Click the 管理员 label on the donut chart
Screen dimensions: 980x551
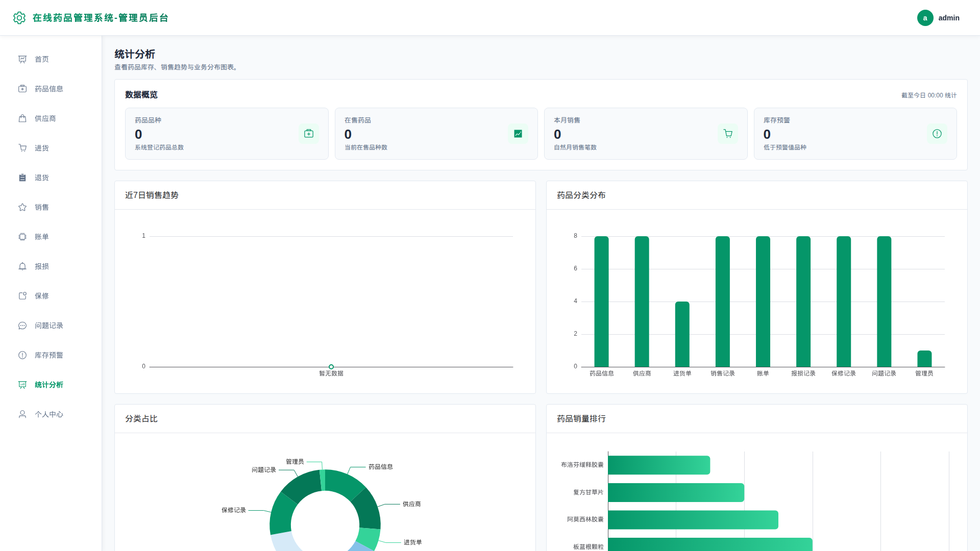pyautogui.click(x=295, y=462)
